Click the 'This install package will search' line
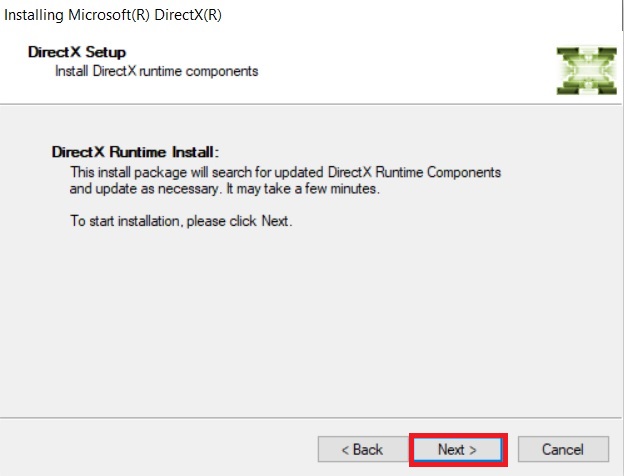This screenshot has height=476, width=624. pos(285,172)
